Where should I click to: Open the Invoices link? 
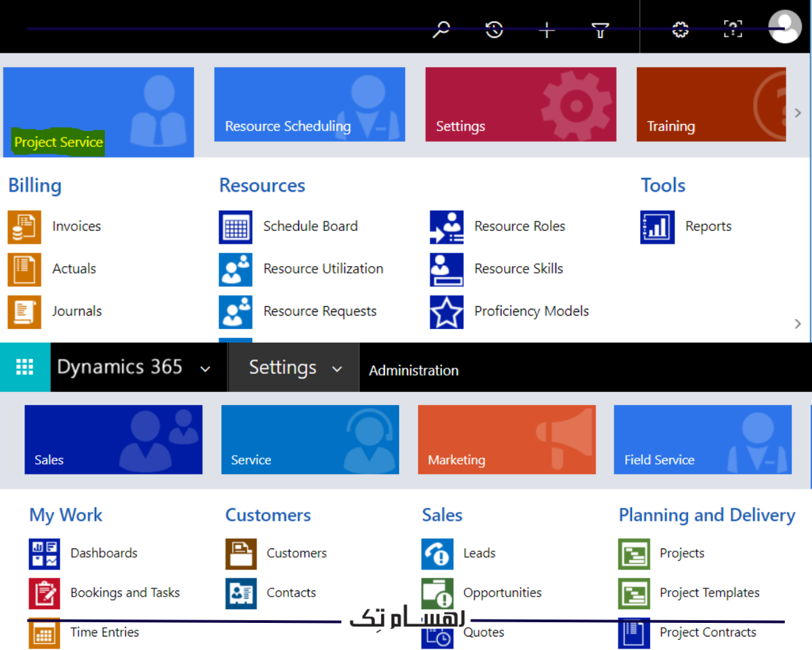click(76, 226)
